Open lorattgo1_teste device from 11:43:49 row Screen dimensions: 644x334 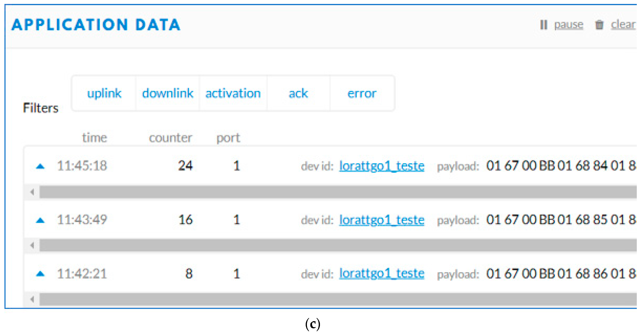[x=382, y=220]
